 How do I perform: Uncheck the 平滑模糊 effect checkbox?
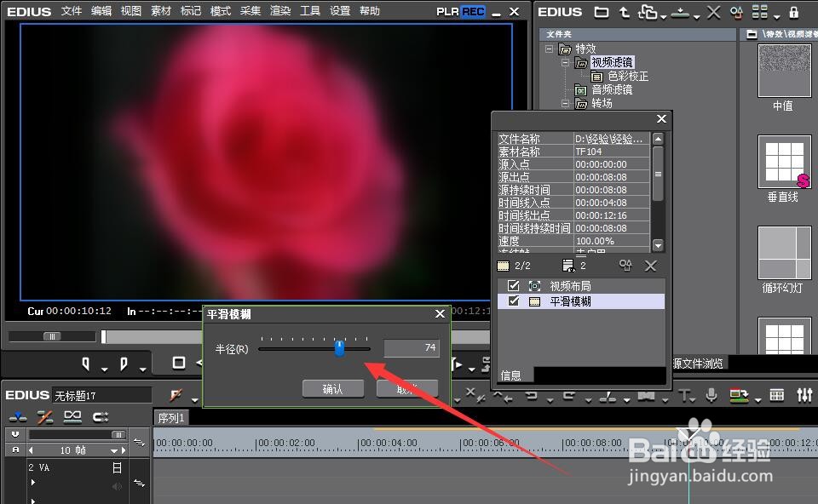tap(513, 301)
